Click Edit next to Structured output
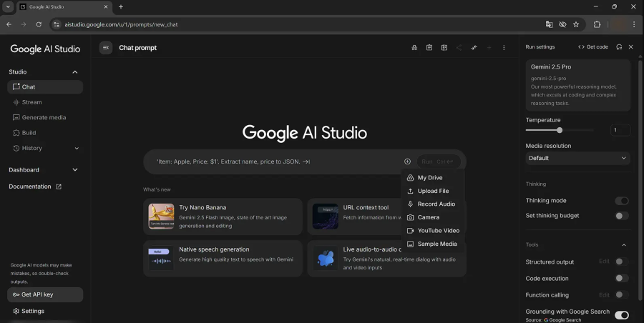The width and height of the screenshot is (644, 323). [604, 262]
